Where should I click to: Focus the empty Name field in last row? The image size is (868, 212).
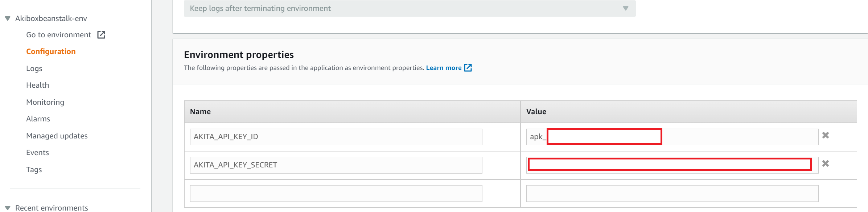[336, 194]
